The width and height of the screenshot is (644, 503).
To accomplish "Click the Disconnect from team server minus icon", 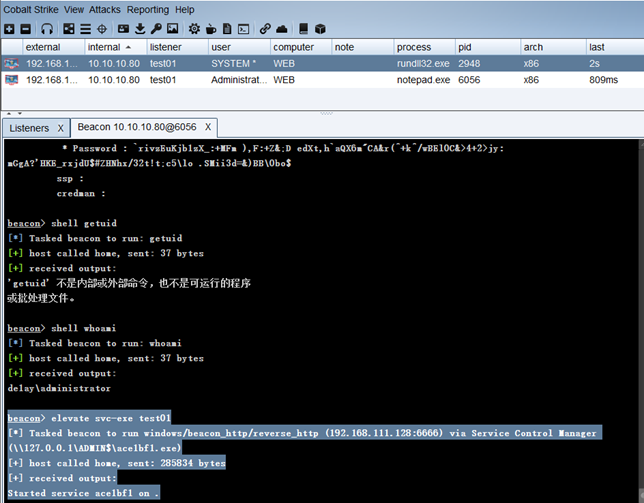I will click(x=25, y=29).
